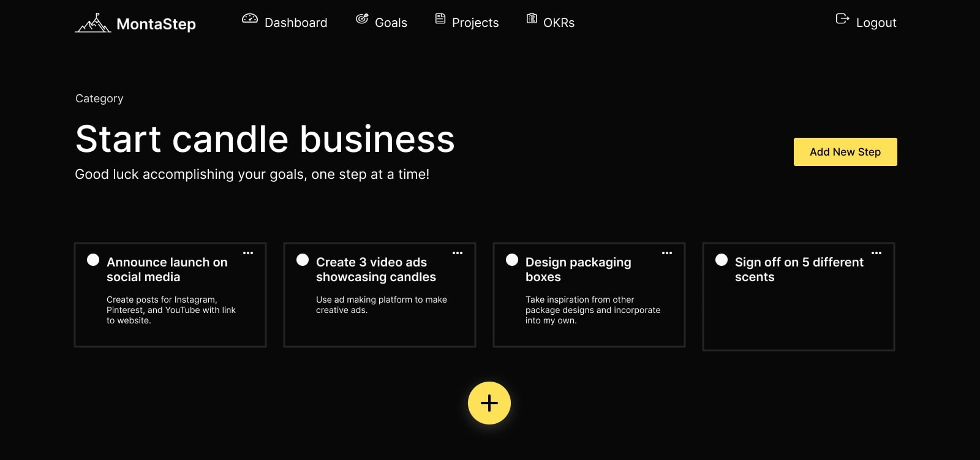Go to the Goals page
The image size is (980, 460).
point(390,23)
